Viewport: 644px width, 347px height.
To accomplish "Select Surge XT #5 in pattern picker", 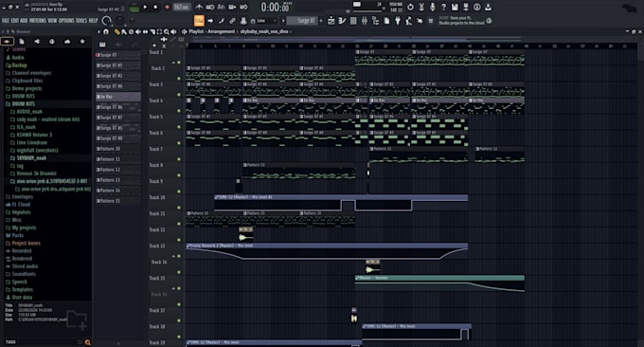I will (x=117, y=65).
